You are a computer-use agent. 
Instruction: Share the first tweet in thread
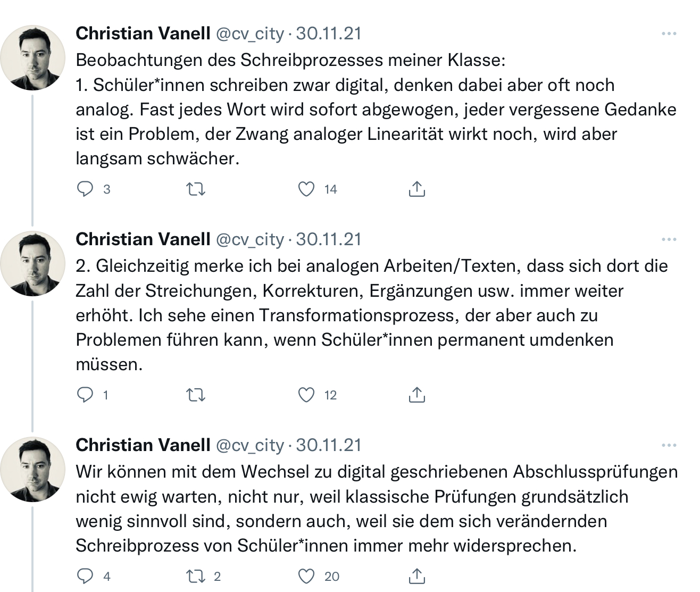click(x=417, y=189)
